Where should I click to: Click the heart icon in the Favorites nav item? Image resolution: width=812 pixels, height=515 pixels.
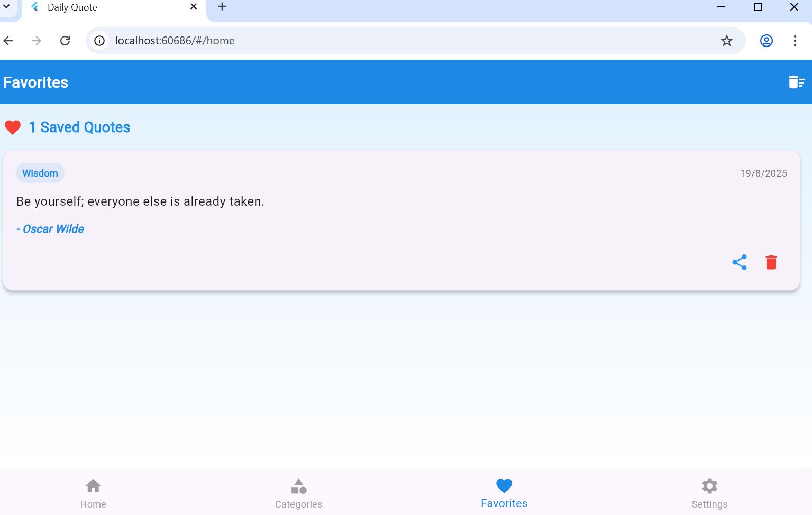(x=503, y=485)
